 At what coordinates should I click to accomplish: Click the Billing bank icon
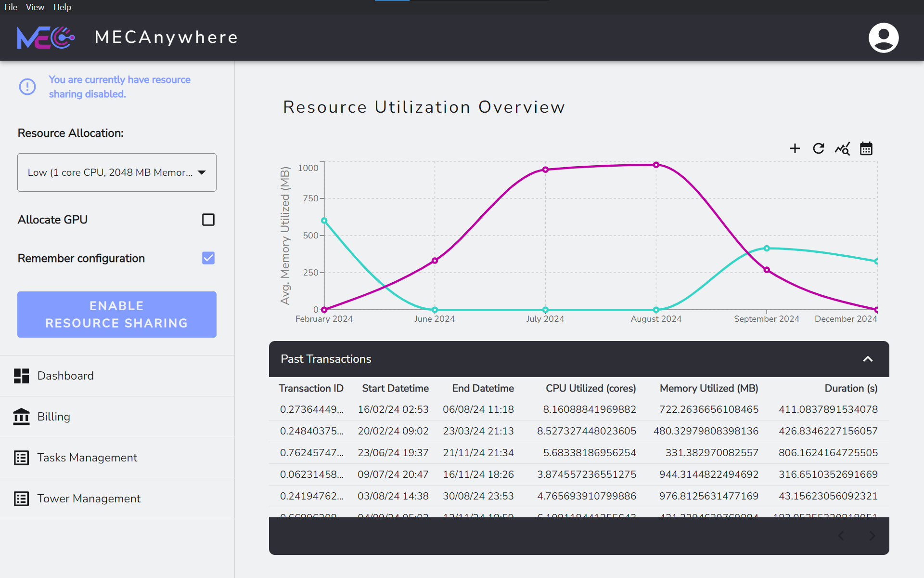pyautogui.click(x=21, y=417)
